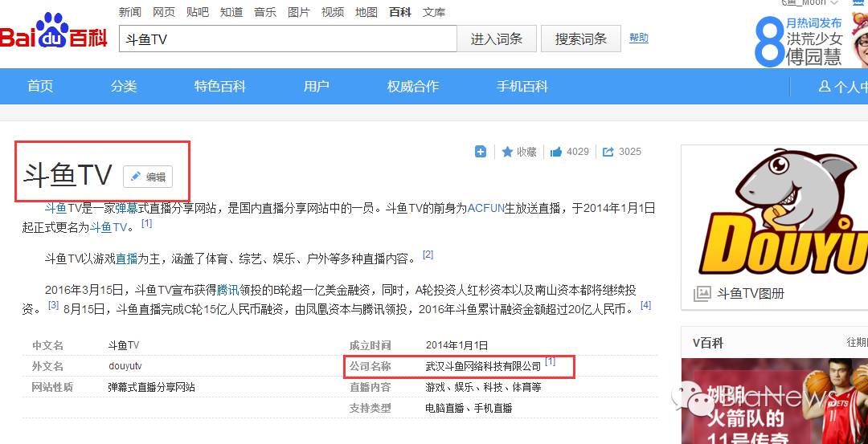Click the pencil 编辑 button
Image resolution: width=868 pixels, height=444 pixels.
(x=148, y=177)
